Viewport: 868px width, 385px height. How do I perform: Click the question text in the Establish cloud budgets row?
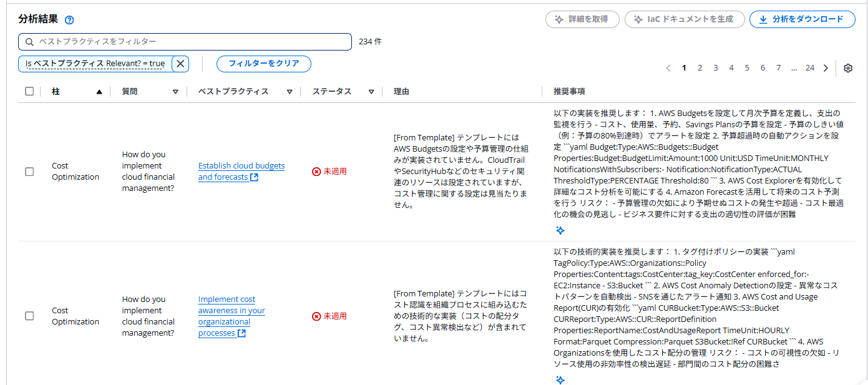point(149,172)
